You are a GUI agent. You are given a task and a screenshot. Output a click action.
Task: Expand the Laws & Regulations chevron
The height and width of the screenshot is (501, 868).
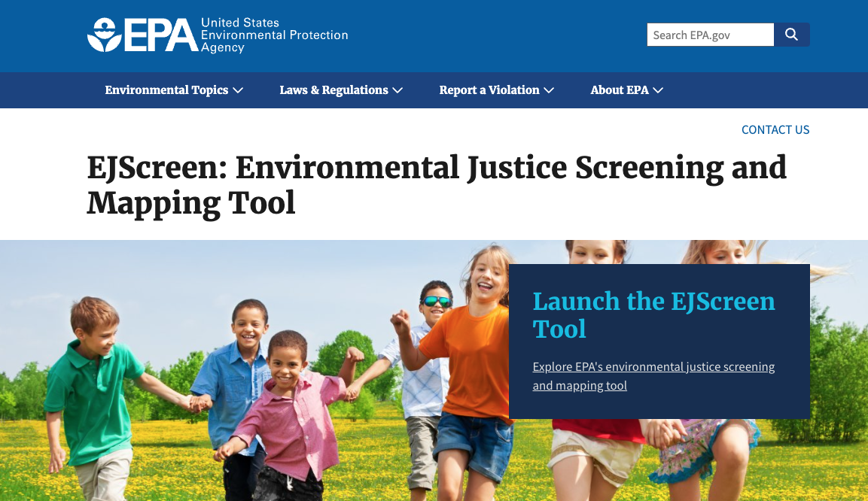(397, 91)
